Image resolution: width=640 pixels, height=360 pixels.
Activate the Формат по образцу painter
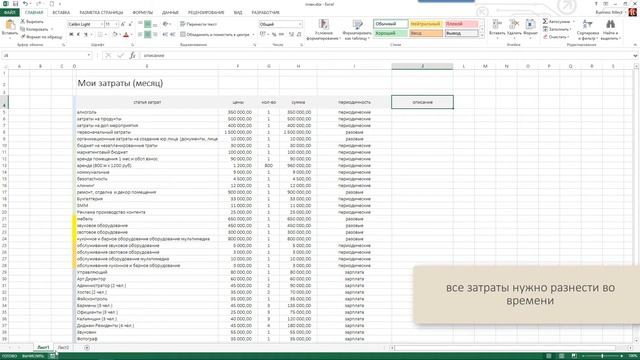point(41,37)
